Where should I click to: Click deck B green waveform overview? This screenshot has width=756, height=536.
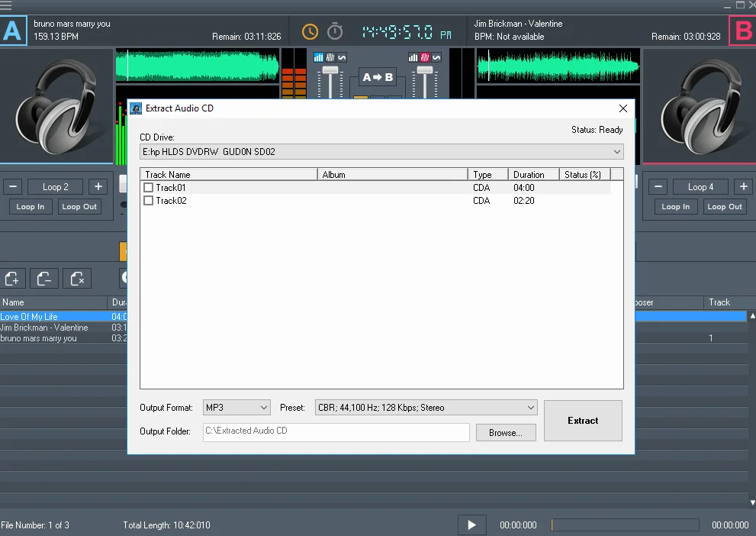pos(558,65)
